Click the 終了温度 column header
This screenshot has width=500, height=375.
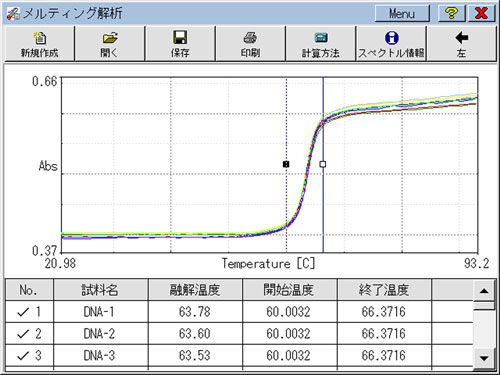coord(384,290)
